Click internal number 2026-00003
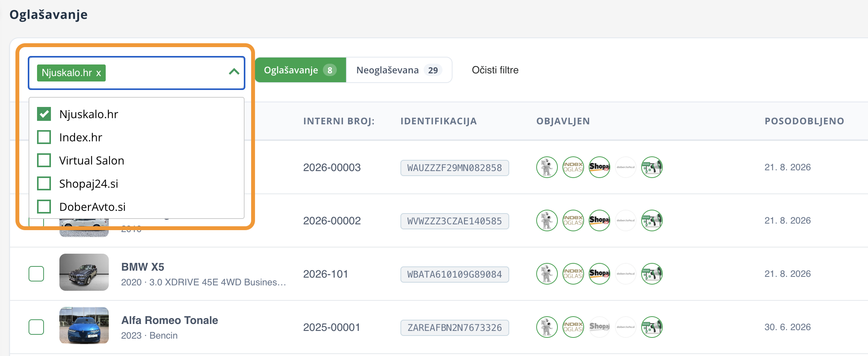This screenshot has height=356, width=868. tap(332, 168)
